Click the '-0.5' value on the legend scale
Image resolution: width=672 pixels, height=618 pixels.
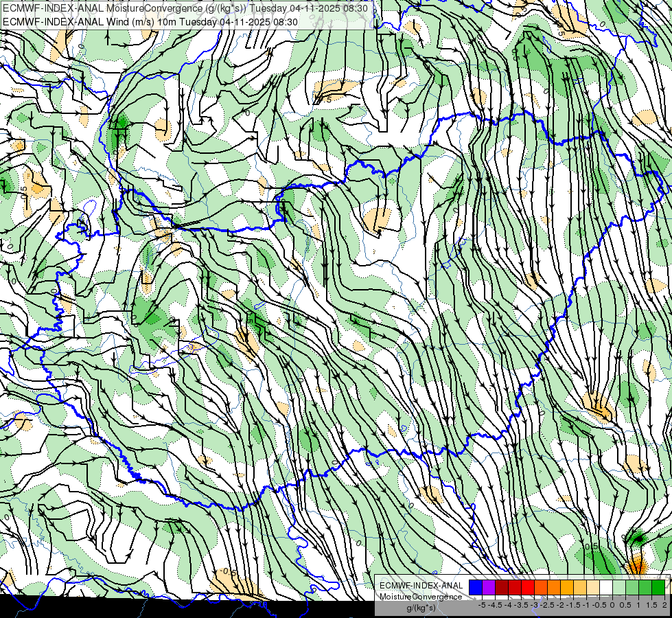click(599, 605)
